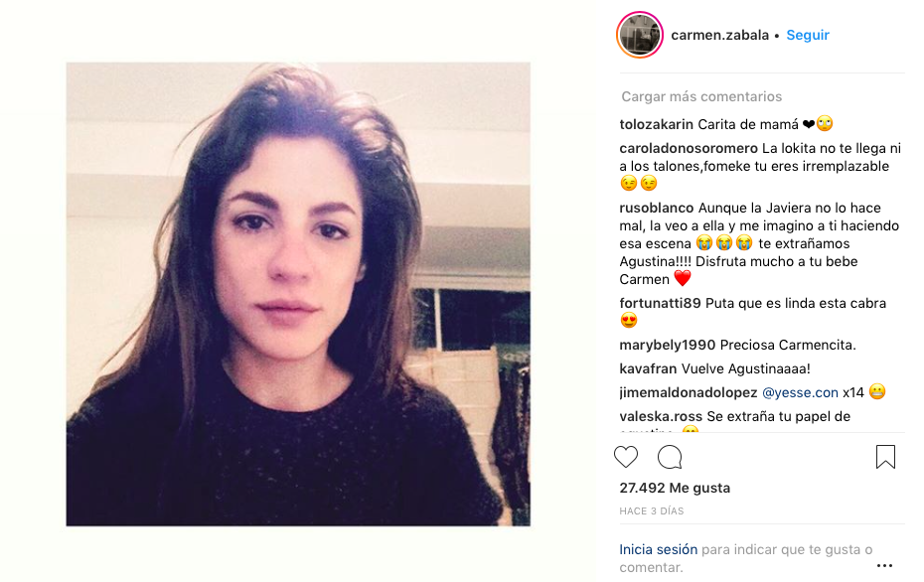This screenshot has width=924, height=582.
Task: Open jimemaldonadolopez profile link
Action: 689,393
